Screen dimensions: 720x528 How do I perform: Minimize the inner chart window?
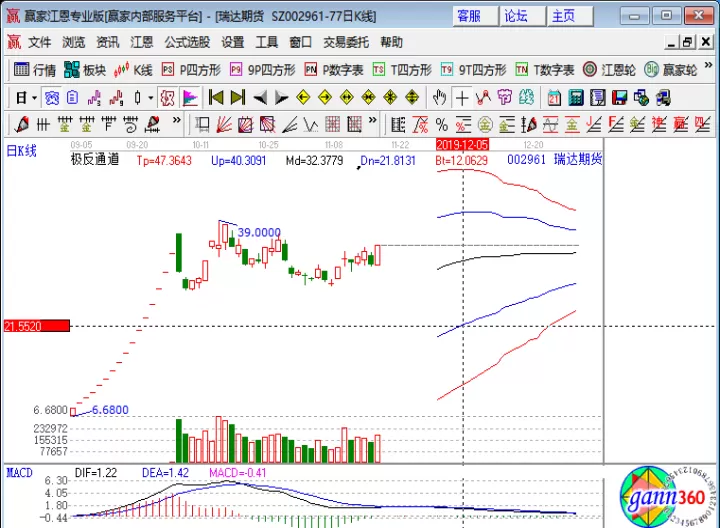[671, 42]
